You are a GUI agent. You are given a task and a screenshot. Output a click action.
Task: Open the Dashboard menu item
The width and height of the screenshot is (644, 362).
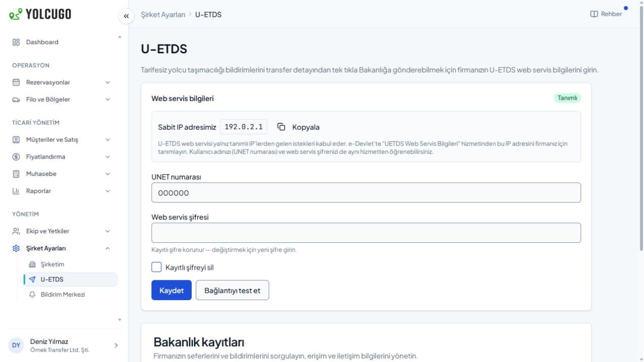tap(63, 42)
